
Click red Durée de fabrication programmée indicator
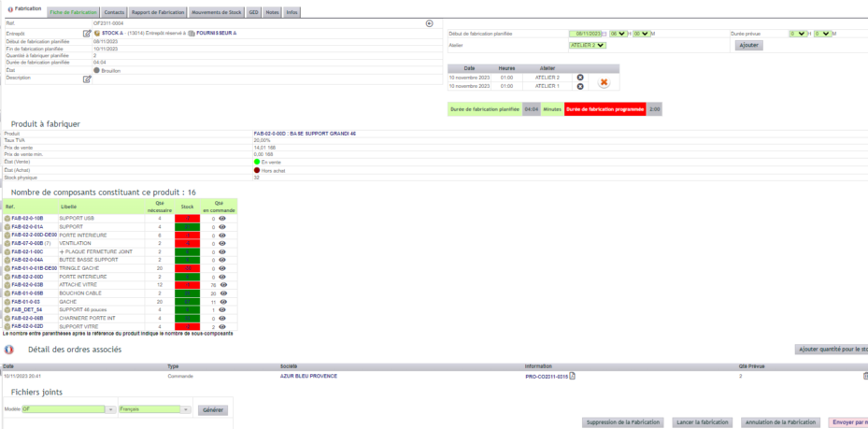605,109
